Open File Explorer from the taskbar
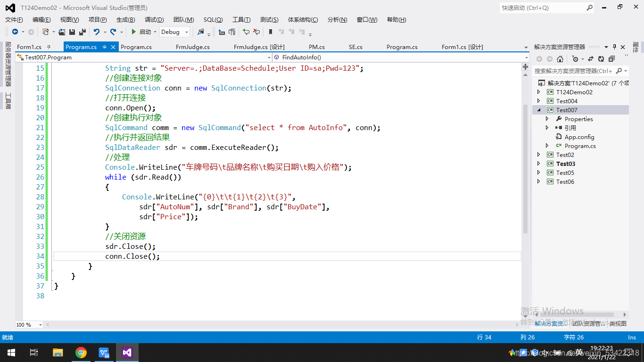The image size is (644, 362). [x=58, y=353]
